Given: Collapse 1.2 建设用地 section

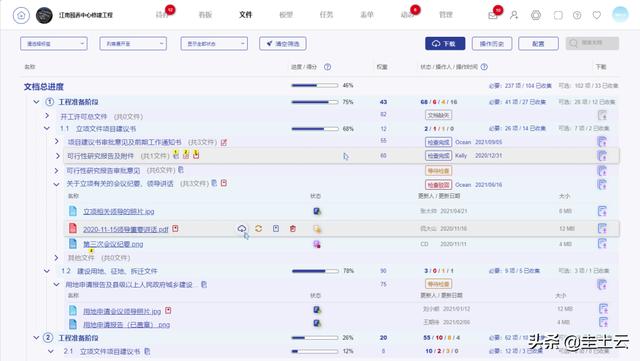Looking at the screenshot, I should [47, 271].
